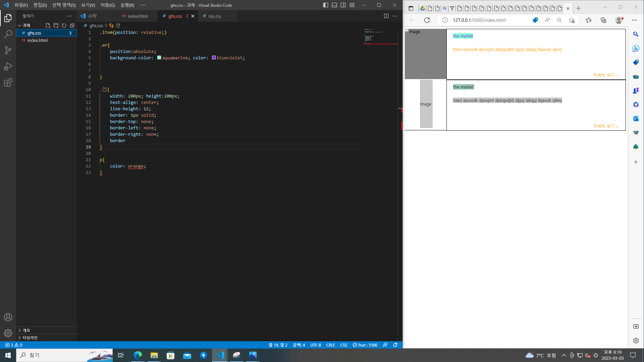Open Run and Debug view
Screen dimensions: 644x362
coord(8,66)
